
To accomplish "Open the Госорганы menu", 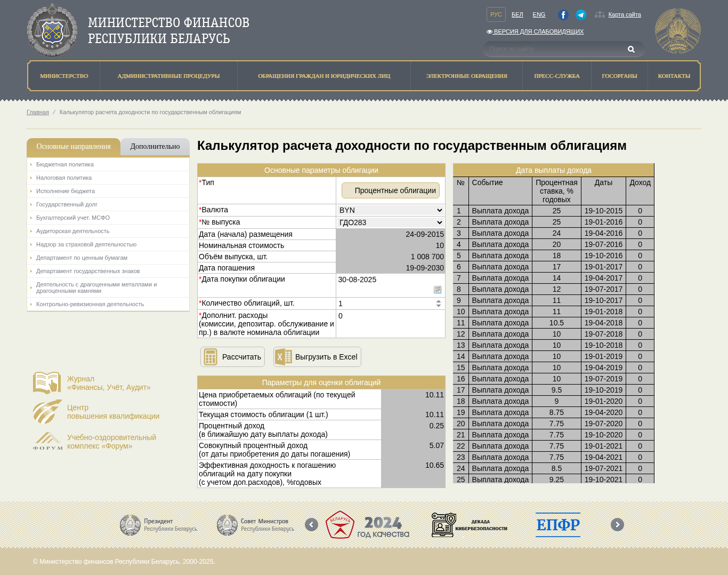I will [x=619, y=76].
